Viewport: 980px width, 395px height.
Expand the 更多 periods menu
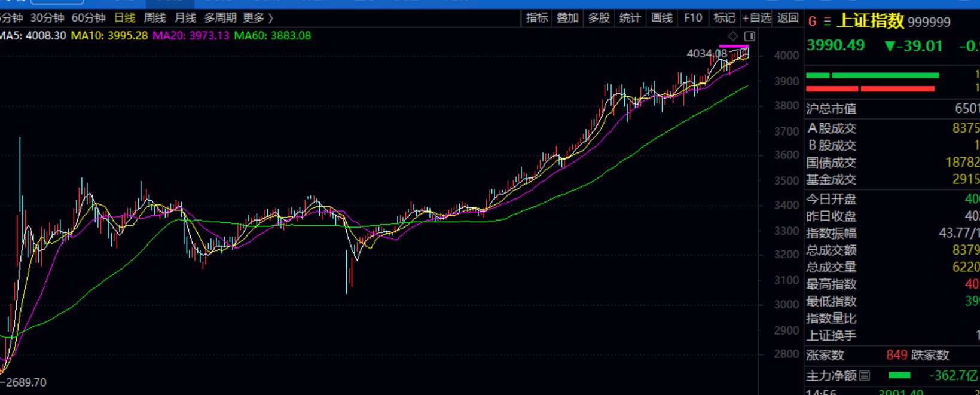[258, 18]
